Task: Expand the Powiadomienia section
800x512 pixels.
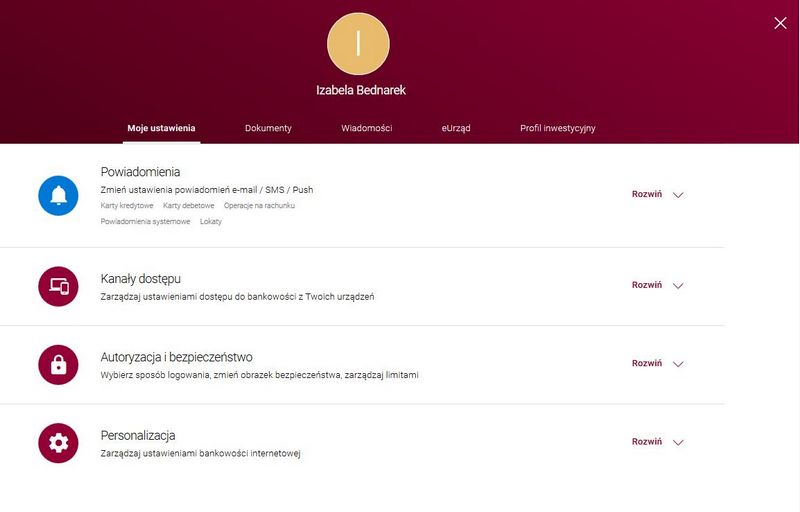Action: tap(657, 195)
